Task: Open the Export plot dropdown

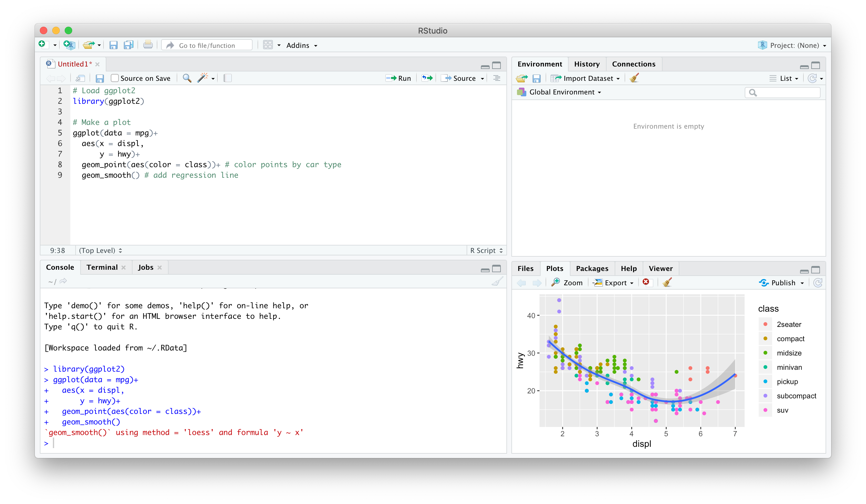Action: pyautogui.click(x=614, y=282)
